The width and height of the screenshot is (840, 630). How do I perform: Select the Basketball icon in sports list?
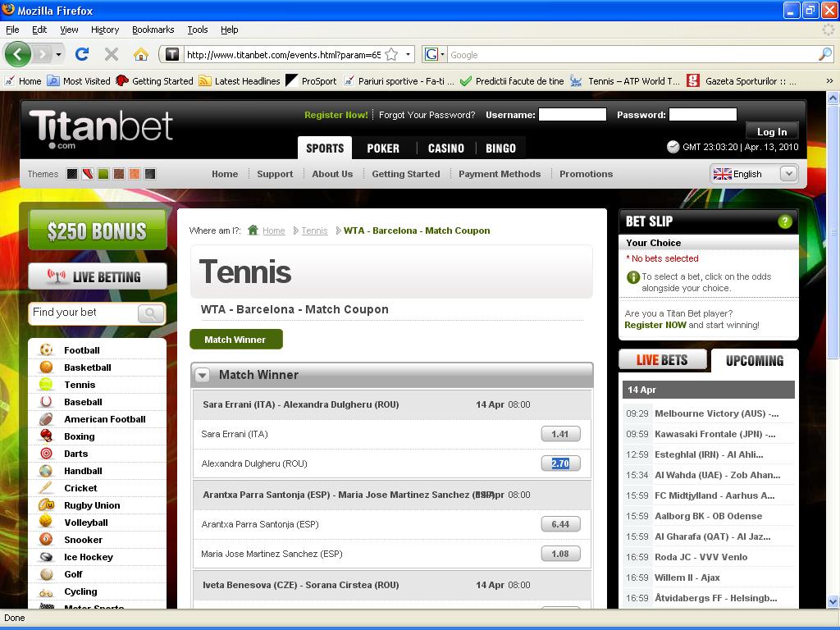pos(47,367)
